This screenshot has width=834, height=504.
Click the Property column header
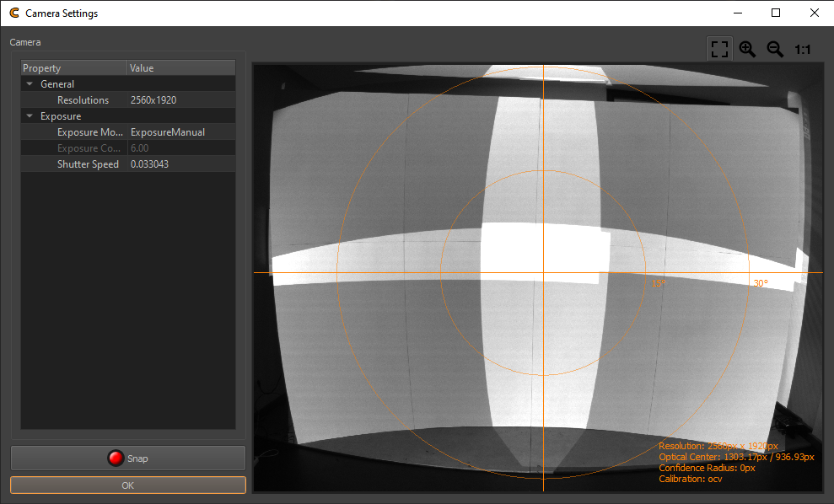tap(73, 68)
